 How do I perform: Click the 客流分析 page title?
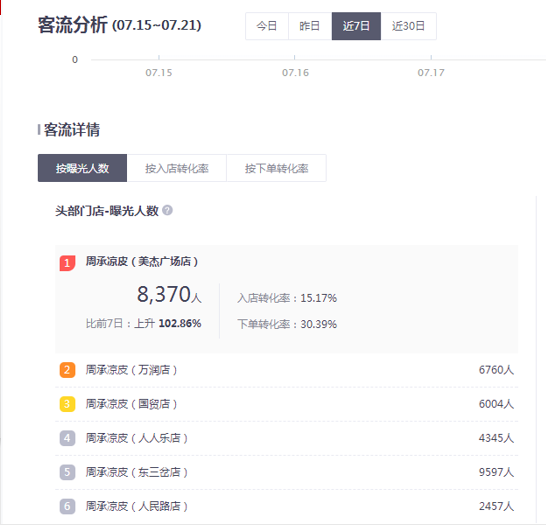tap(72, 25)
